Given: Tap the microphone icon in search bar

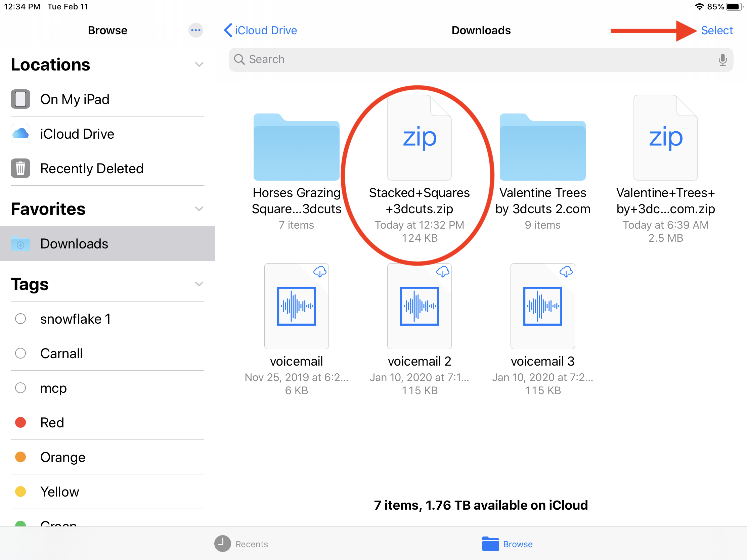Looking at the screenshot, I should 722,60.
